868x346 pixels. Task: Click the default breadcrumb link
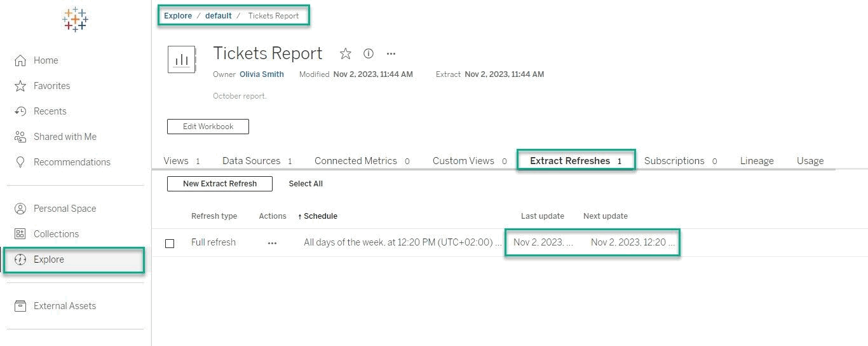coord(218,16)
